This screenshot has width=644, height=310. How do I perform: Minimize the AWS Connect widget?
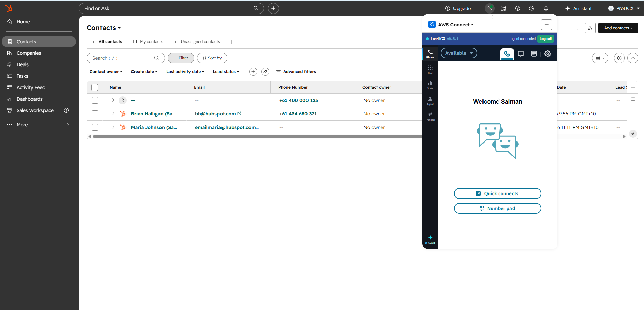pos(547,25)
